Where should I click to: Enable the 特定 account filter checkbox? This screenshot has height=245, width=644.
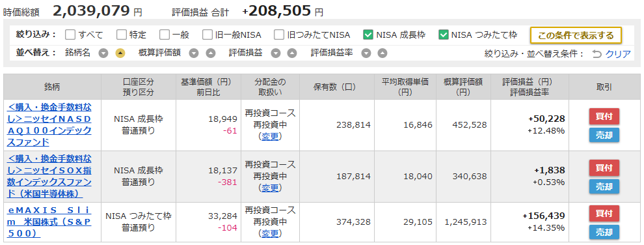(x=121, y=35)
